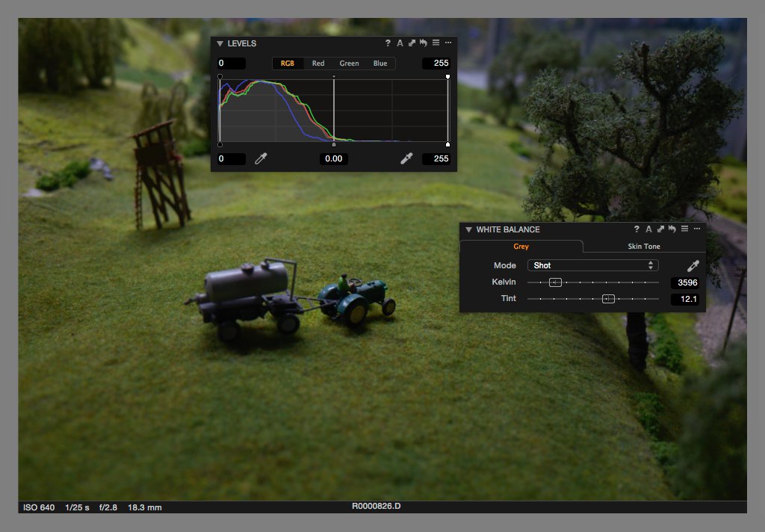Switch to the Green channel tab
This screenshot has width=765, height=532.
point(350,64)
